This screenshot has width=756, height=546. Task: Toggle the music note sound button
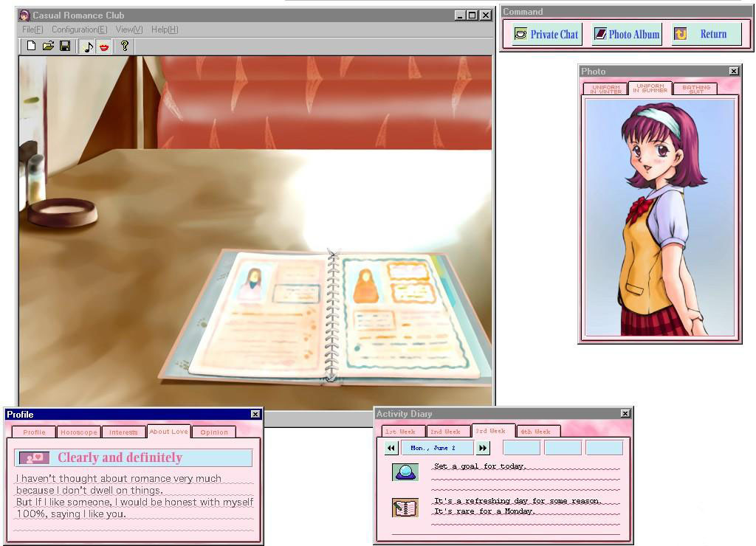[88, 46]
